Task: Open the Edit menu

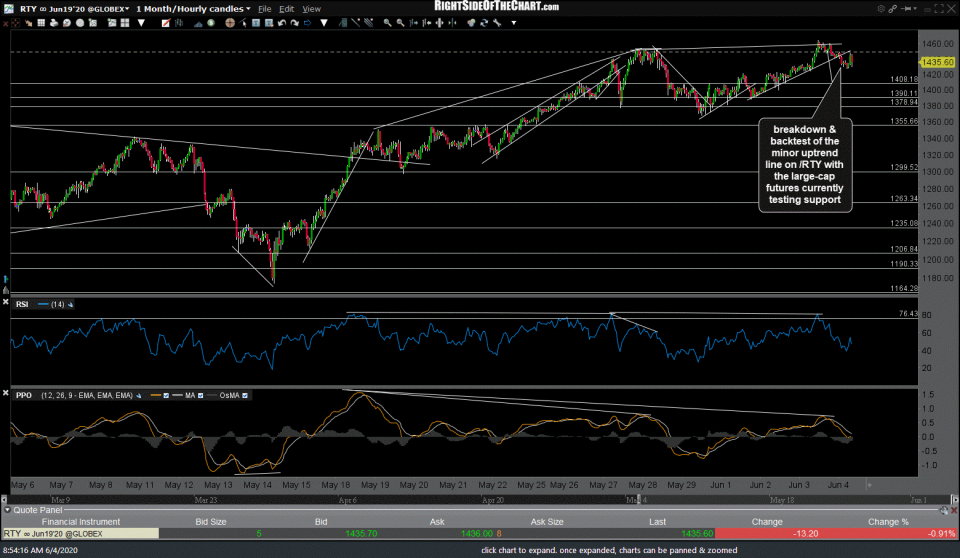Action: click(288, 9)
